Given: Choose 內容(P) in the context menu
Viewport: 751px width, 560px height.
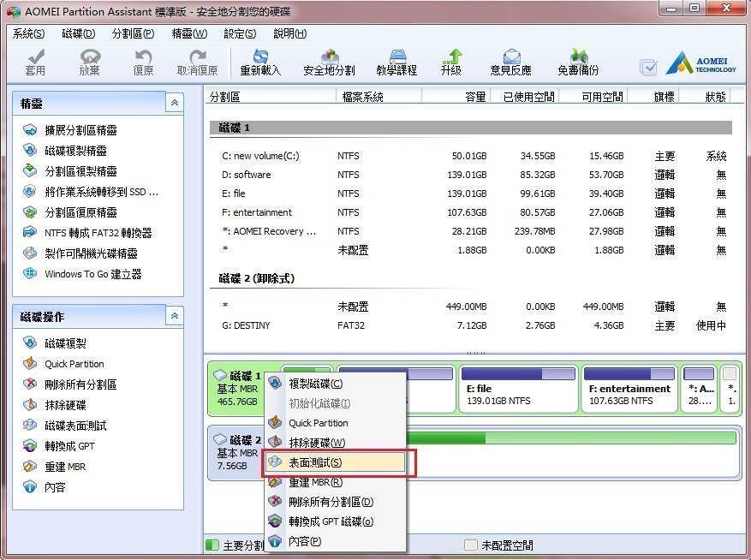Looking at the screenshot, I should 336,541.
